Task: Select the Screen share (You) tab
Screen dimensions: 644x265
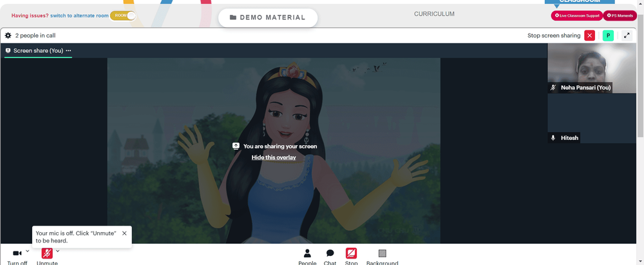Action: pyautogui.click(x=38, y=50)
